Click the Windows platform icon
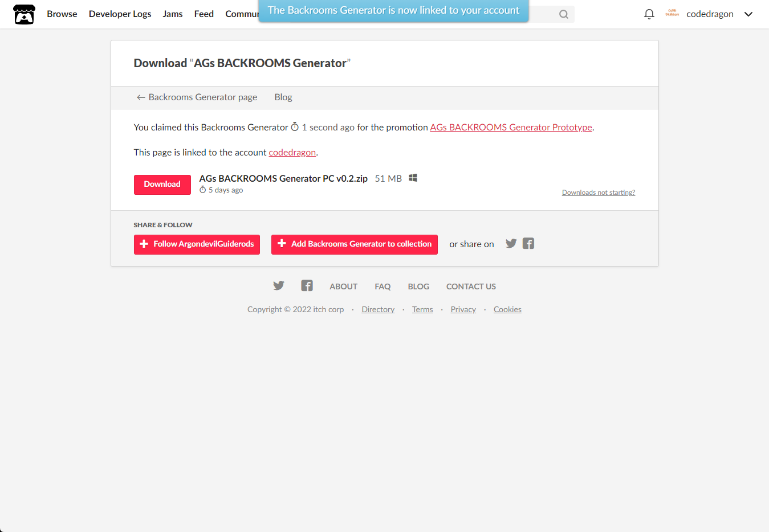The width and height of the screenshot is (769, 532). tap(413, 178)
